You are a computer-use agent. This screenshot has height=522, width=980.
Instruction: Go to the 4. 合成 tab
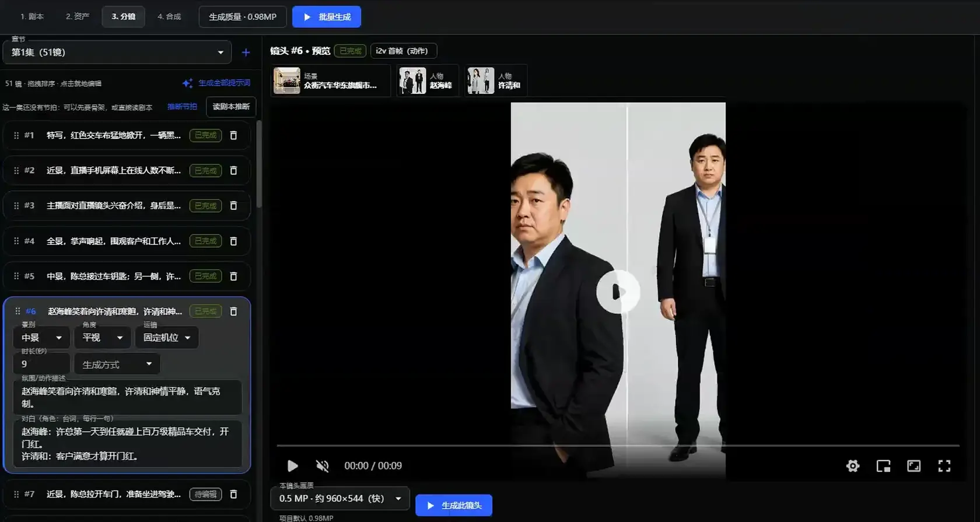(x=169, y=16)
